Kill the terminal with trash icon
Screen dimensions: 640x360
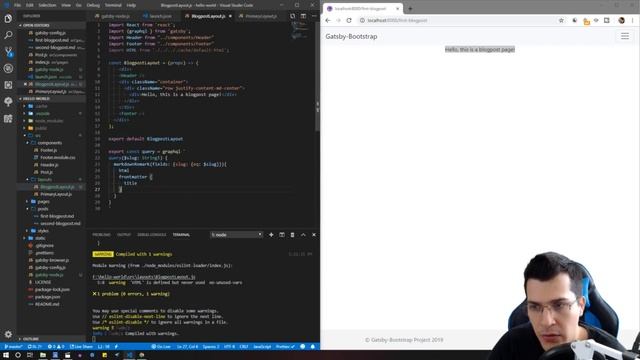tap(292, 235)
